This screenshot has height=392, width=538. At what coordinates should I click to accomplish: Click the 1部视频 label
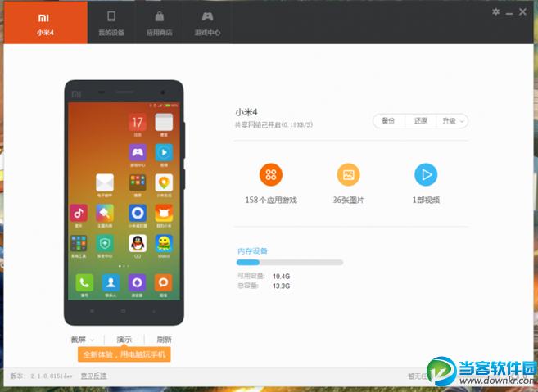426,200
